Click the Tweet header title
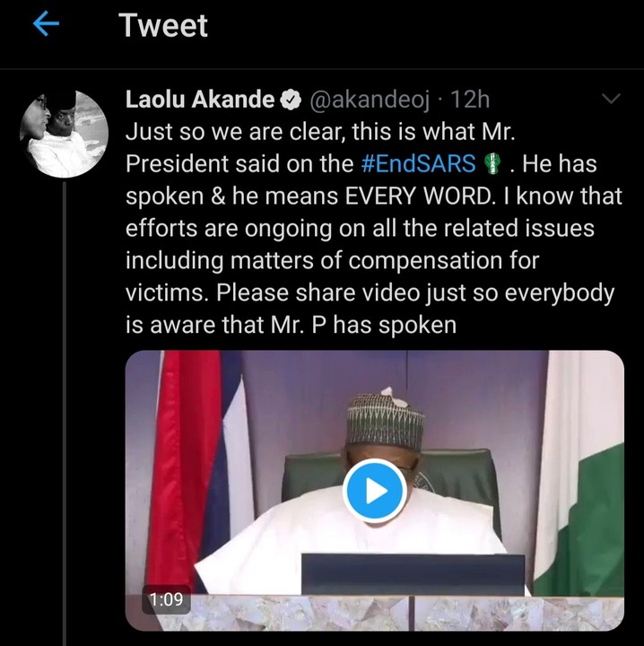The image size is (644, 646). [x=163, y=26]
